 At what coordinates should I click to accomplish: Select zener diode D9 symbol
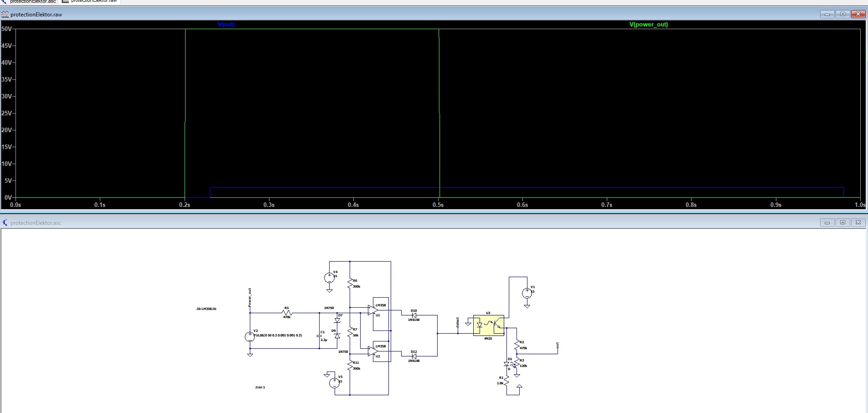tap(337, 336)
